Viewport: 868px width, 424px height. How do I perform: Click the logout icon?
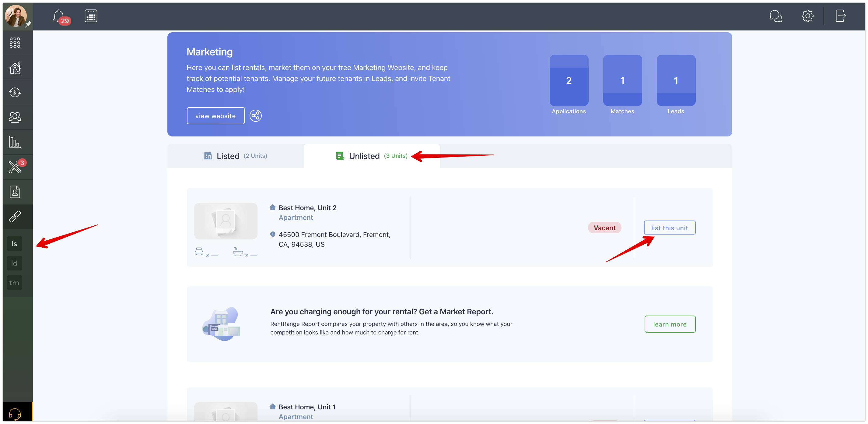[x=840, y=16]
